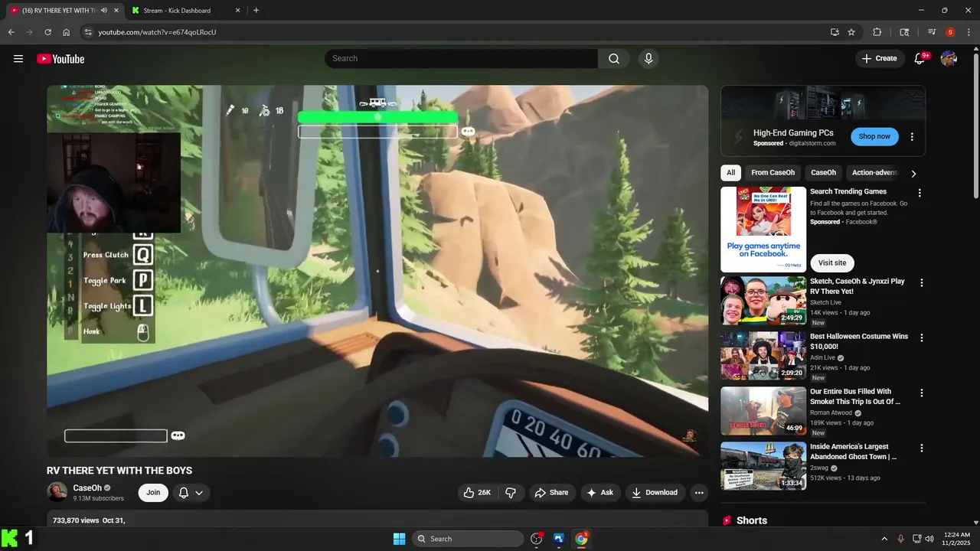Click the taskbar volume icon

coord(929,539)
